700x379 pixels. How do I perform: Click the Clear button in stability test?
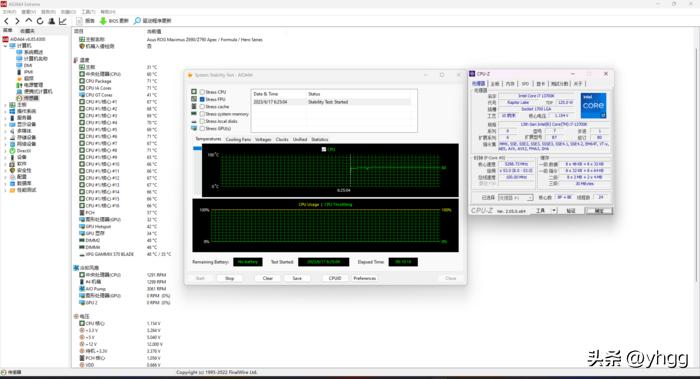[267, 278]
